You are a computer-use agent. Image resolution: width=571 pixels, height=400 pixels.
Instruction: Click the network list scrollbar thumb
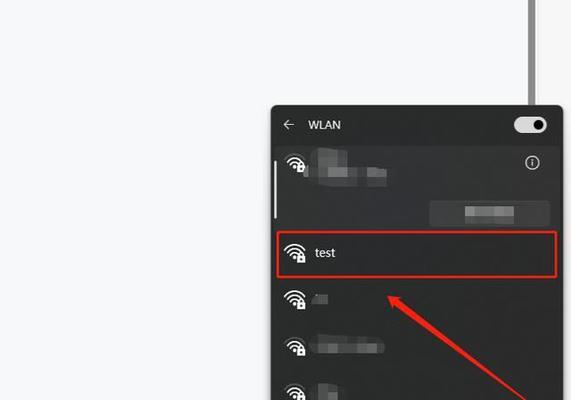tap(275, 189)
